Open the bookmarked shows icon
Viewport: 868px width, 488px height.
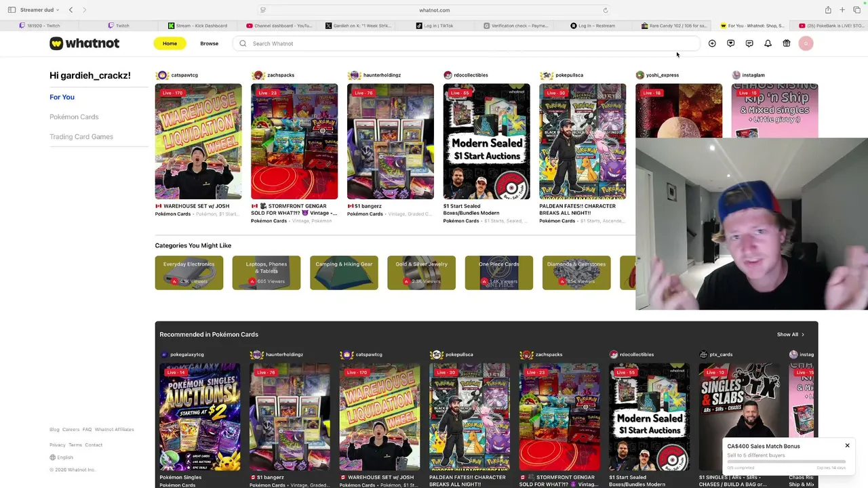[x=730, y=43]
